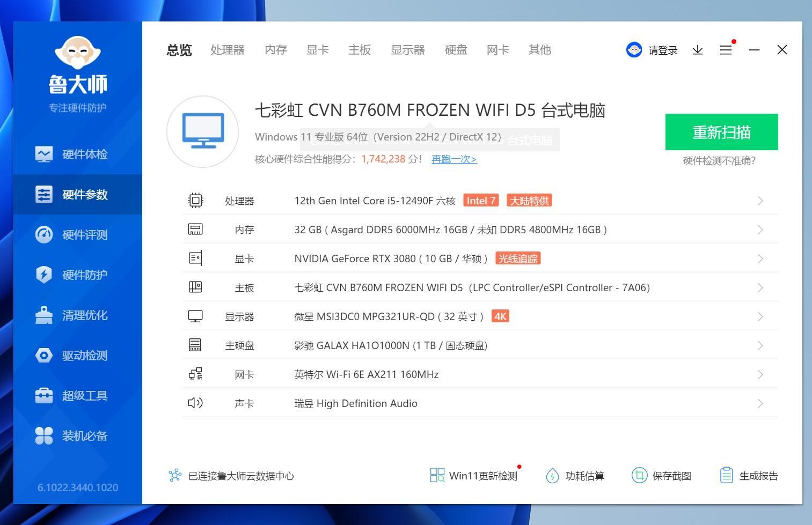Click the memory module icon
This screenshot has width=812, height=525.
[x=195, y=230]
